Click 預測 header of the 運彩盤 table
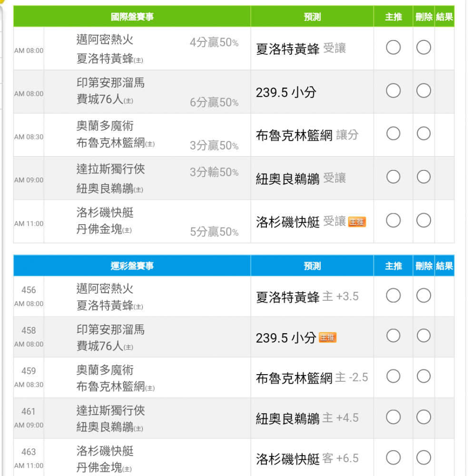This screenshot has width=472, height=476. (x=312, y=266)
